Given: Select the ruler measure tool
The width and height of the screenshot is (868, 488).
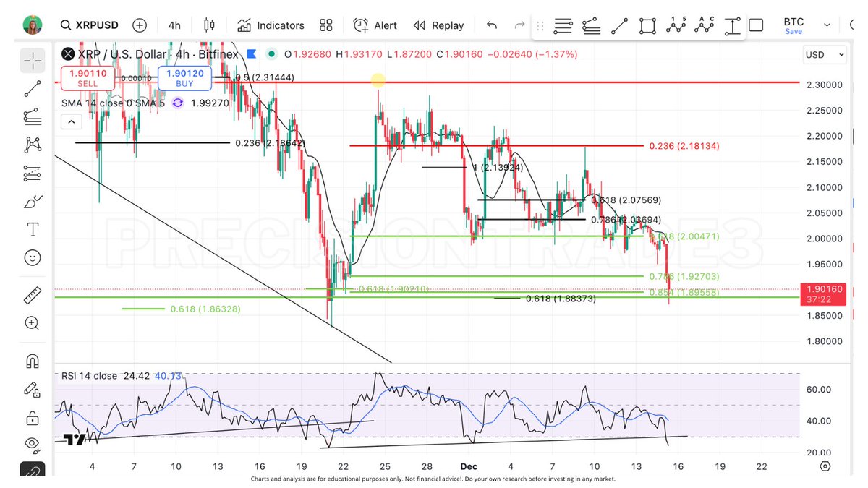Looking at the screenshot, I should tap(33, 295).
